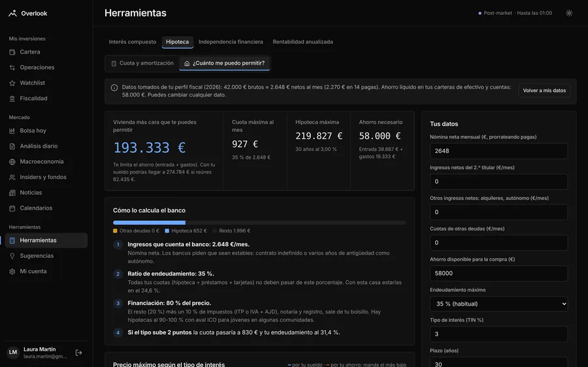
Task: Switch to Interés compuesto tab
Action: point(133,42)
